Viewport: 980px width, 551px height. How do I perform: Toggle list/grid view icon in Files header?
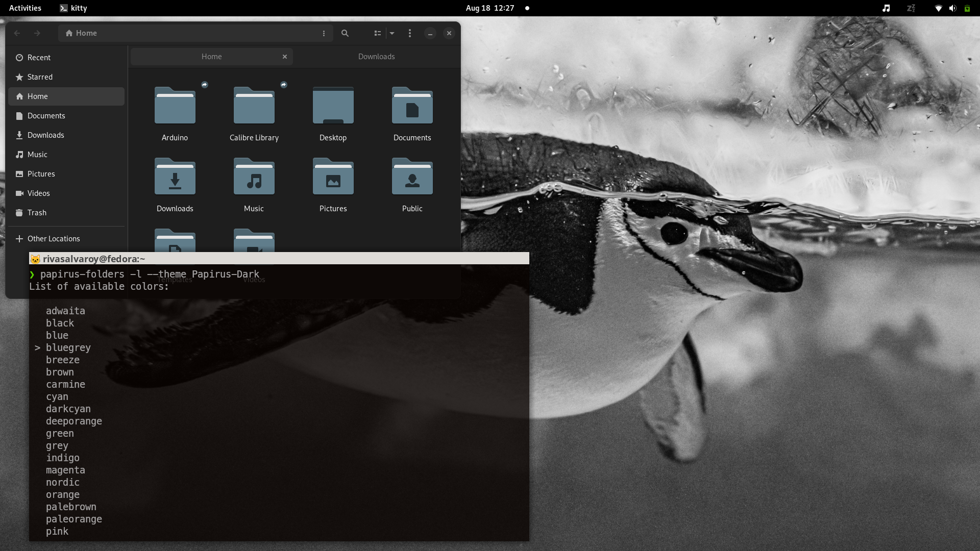(x=378, y=33)
